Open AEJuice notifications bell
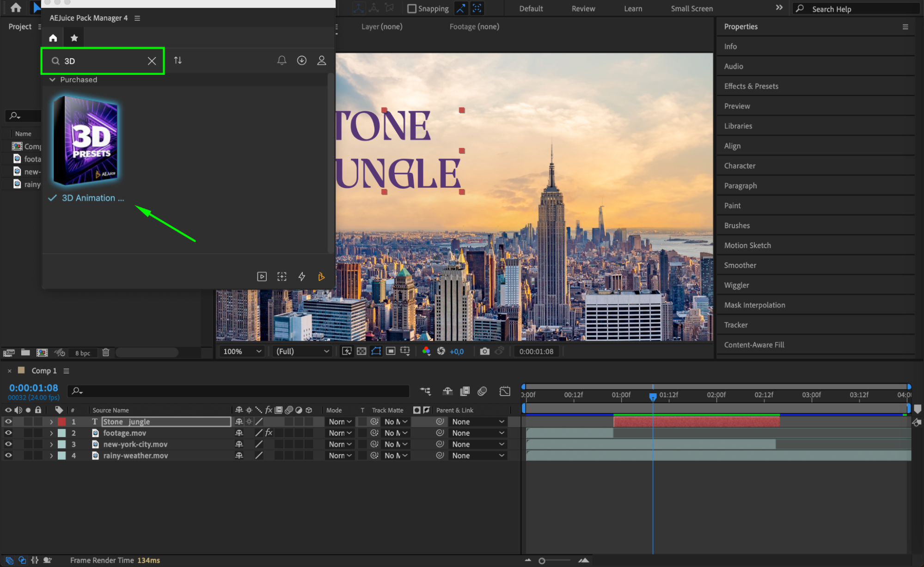The width and height of the screenshot is (924, 567). 281,61
